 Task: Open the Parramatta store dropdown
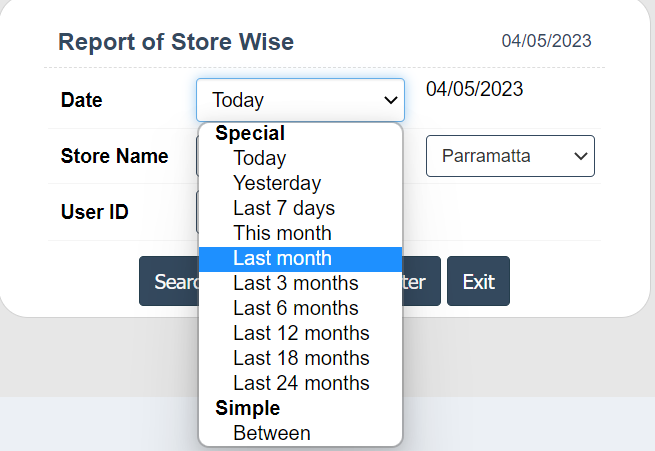[510, 156]
